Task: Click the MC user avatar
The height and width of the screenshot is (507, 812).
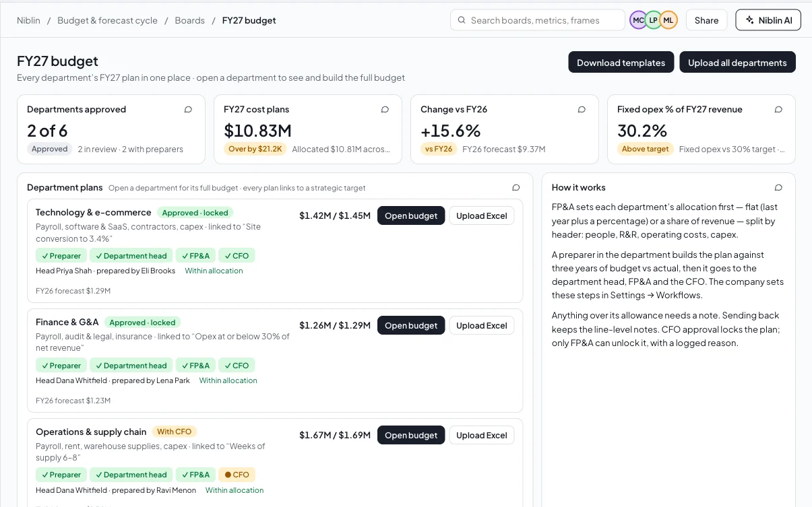Action: [638, 20]
